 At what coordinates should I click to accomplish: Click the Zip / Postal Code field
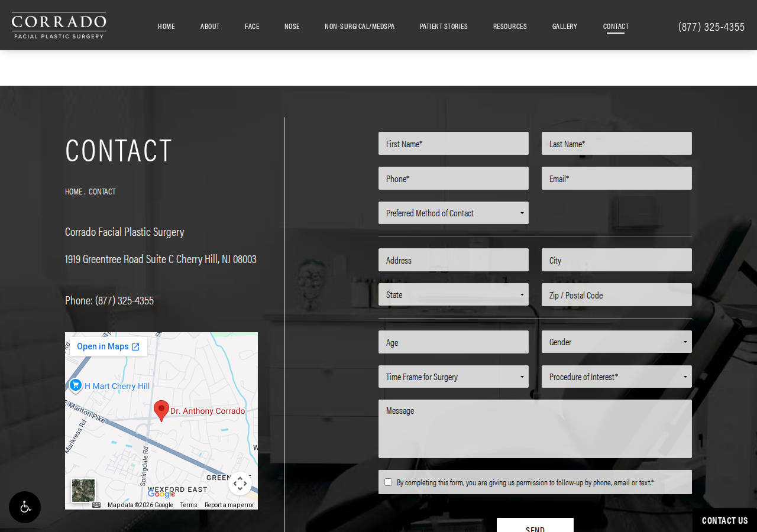pos(617,295)
